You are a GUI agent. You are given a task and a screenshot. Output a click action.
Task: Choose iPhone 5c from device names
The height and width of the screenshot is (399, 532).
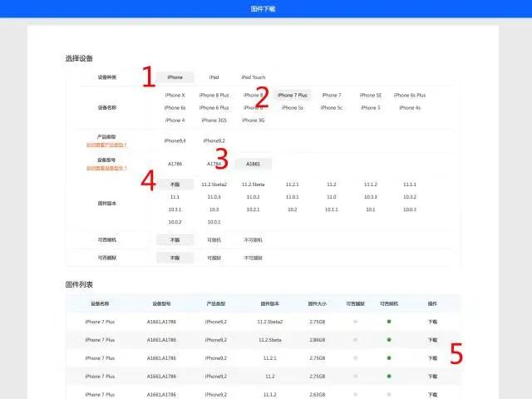[332, 108]
